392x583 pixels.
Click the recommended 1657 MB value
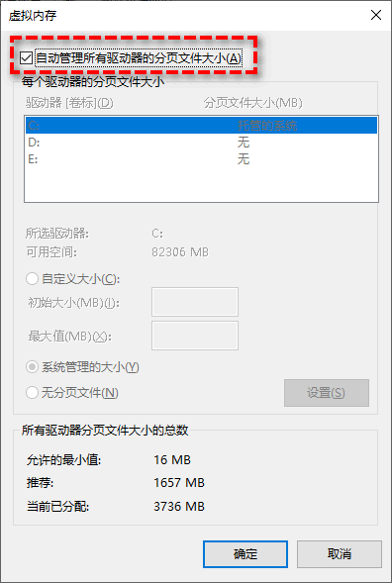tap(179, 483)
